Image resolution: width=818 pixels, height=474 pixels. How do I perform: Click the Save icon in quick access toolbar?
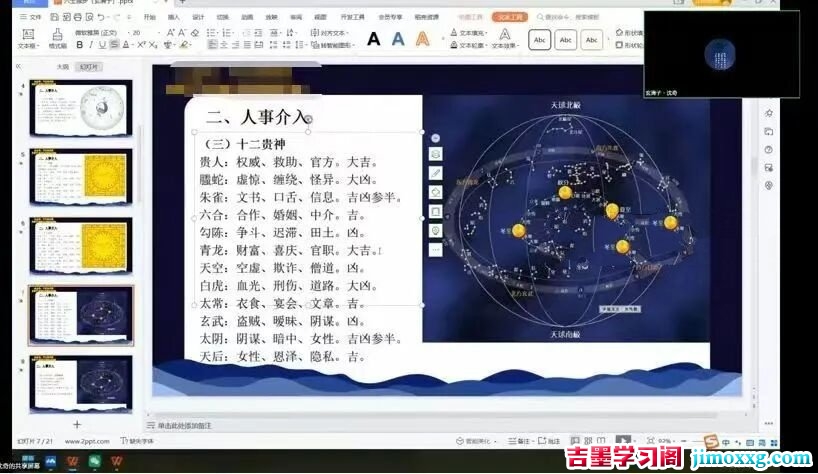pyautogui.click(x=54, y=17)
